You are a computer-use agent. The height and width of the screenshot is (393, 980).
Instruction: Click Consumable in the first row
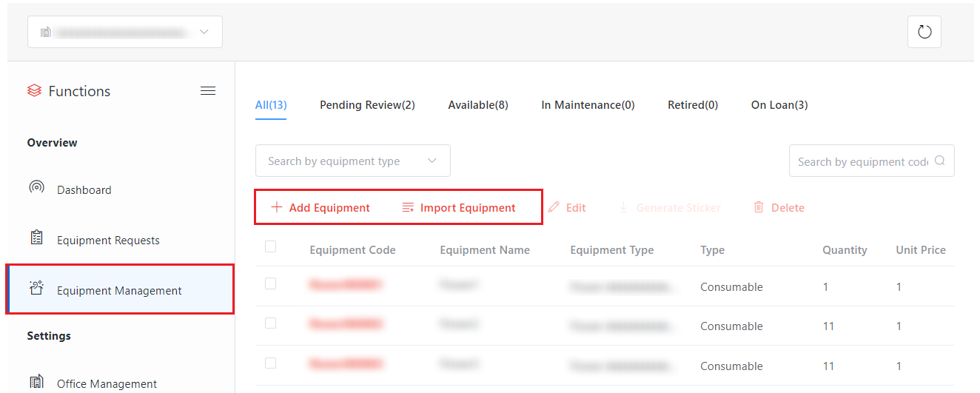pos(731,286)
